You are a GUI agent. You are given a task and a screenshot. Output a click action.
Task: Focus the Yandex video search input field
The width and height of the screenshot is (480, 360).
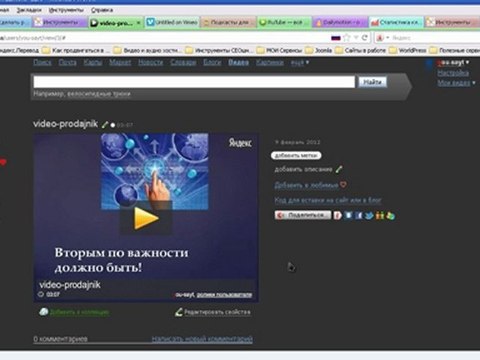pos(194,82)
